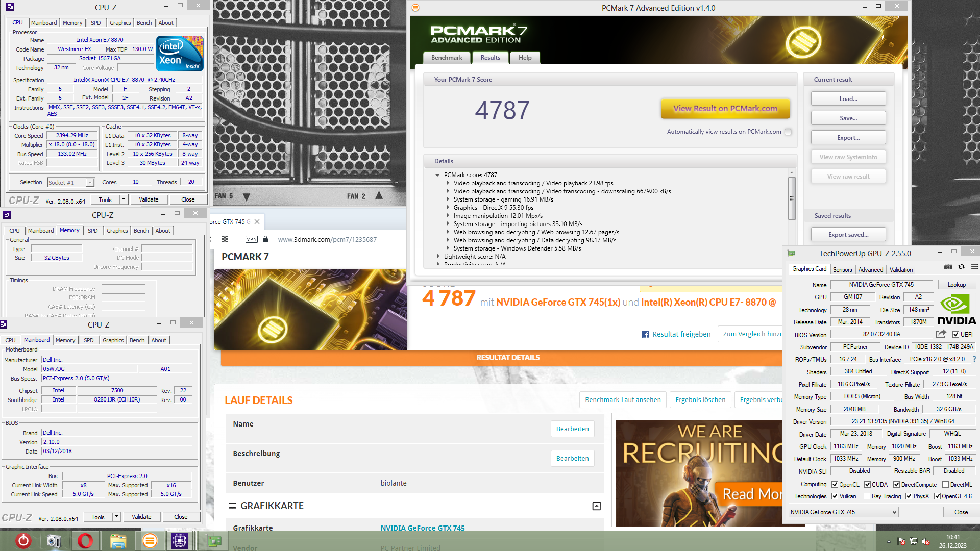Click the browser address bar URL
Image resolution: width=980 pixels, height=551 pixels.
tap(327, 239)
